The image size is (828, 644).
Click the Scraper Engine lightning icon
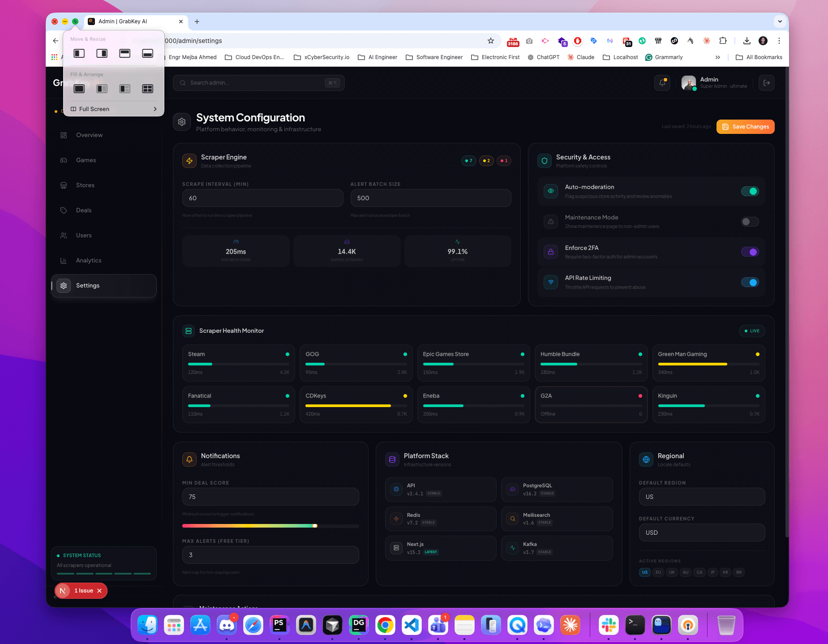[x=189, y=161]
